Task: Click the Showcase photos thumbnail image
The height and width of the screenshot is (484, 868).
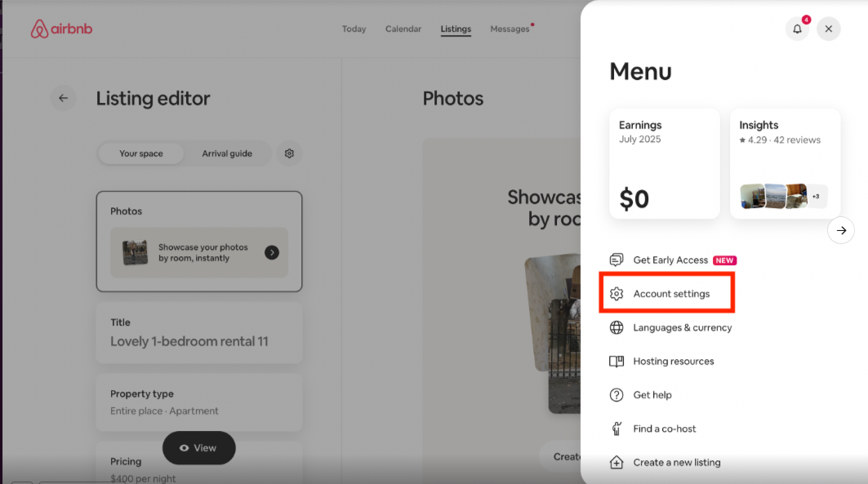Action: [135, 253]
